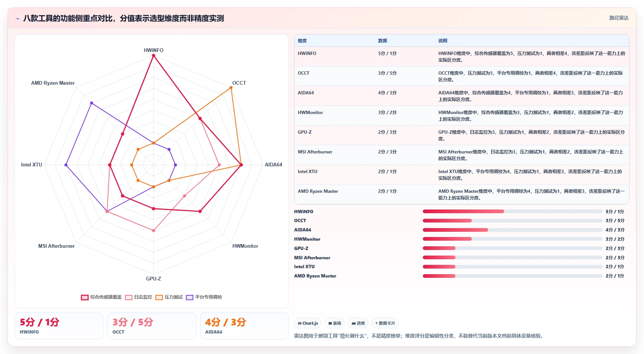
Task: Click the HWiNFO progress bar
Action: 512,211
